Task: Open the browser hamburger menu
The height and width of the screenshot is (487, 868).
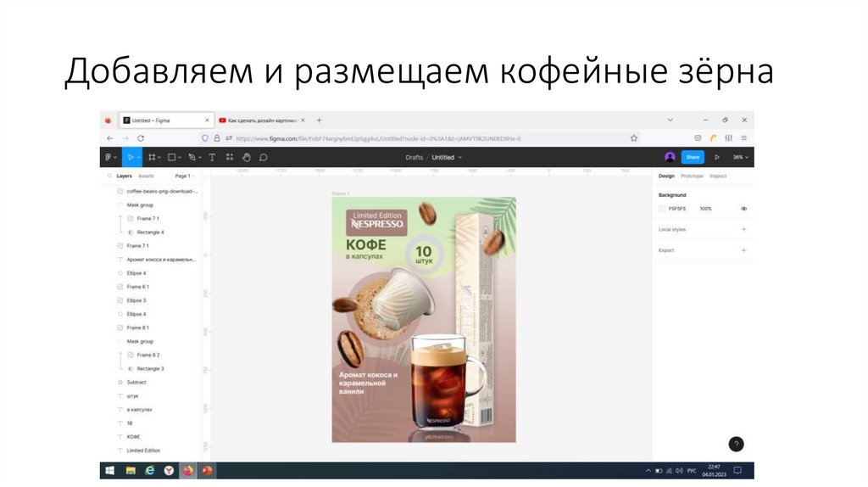Action: tap(744, 138)
